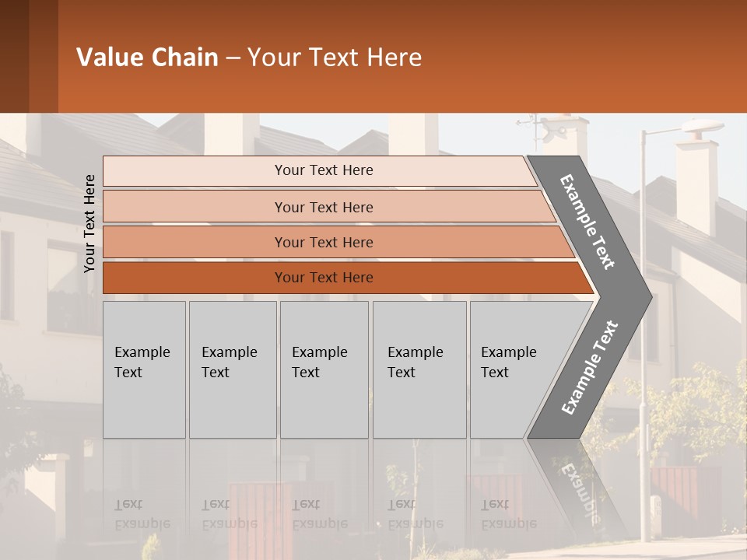Select upper "Example Text" on dark chevron arrow

[x=587, y=222]
